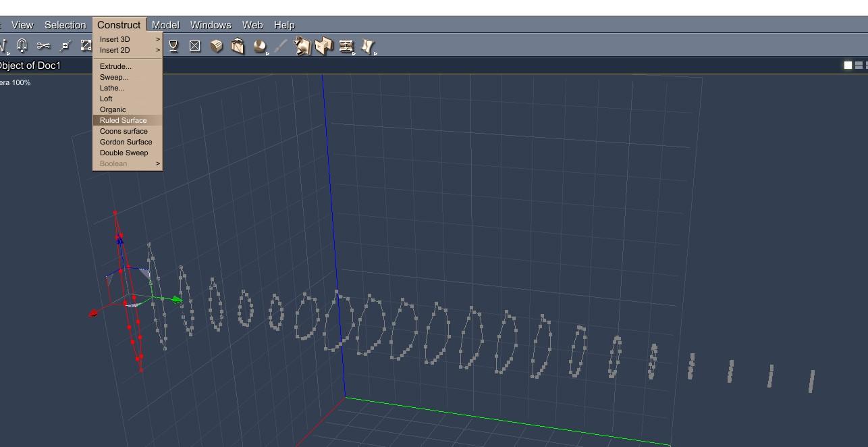This screenshot has width=868, height=447.
Task: Switch to two-pane split view layout
Action: 859,65
